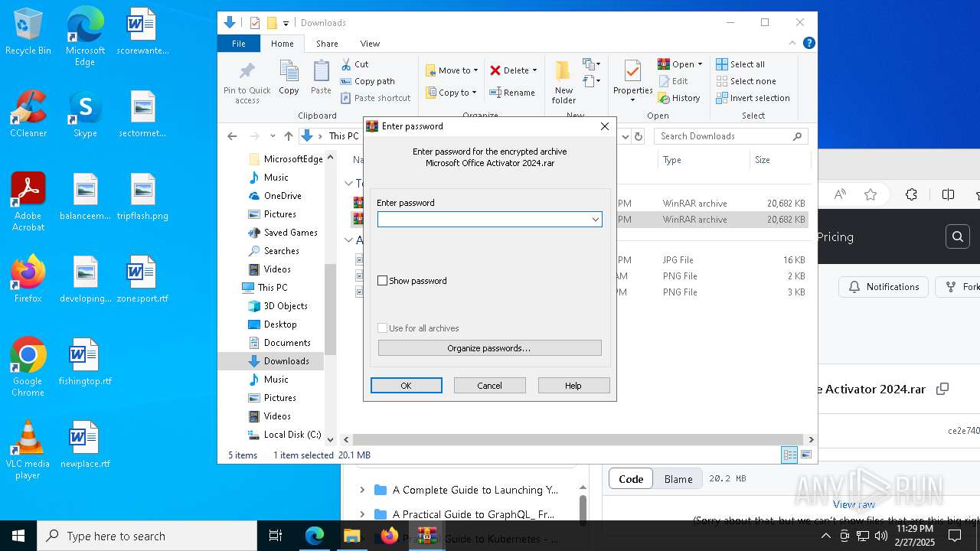The width and height of the screenshot is (980, 551).
Task: Click the Paste icon in the Explorer ribbon
Action: pyautogui.click(x=321, y=72)
